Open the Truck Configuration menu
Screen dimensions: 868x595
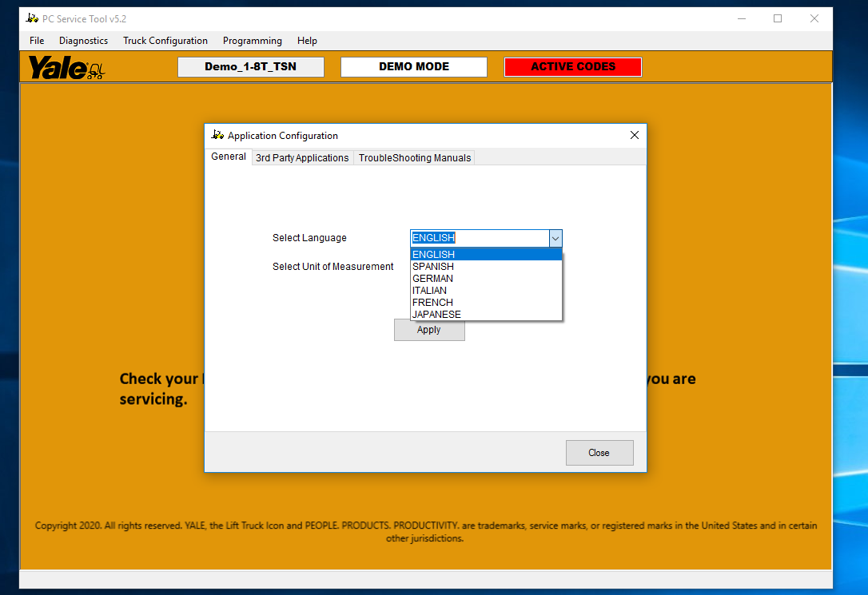tap(165, 41)
